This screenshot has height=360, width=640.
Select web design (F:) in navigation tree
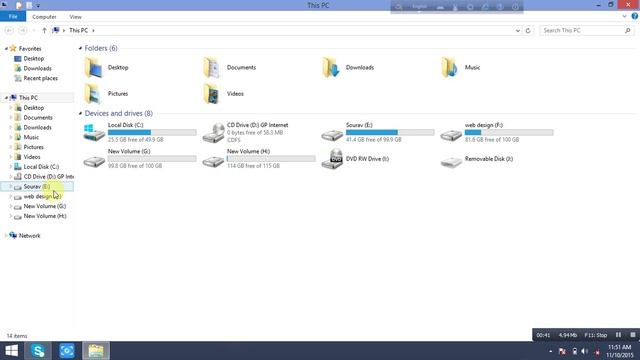pyautogui.click(x=42, y=196)
